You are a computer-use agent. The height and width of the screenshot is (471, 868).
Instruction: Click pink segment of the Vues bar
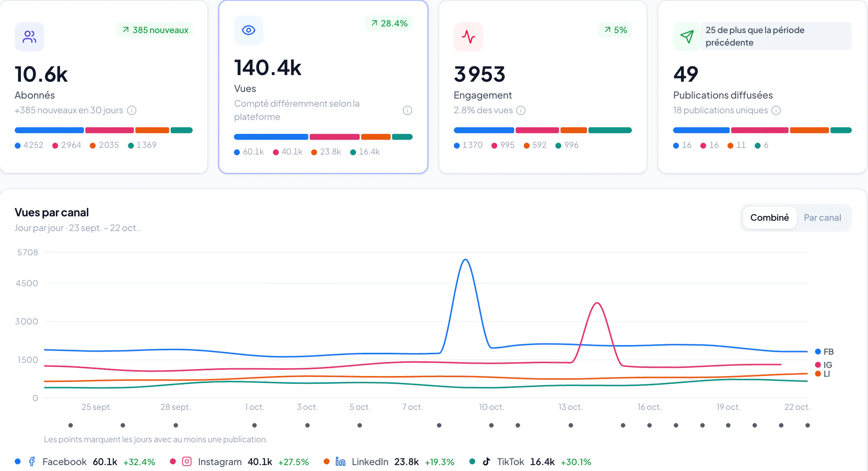334,137
